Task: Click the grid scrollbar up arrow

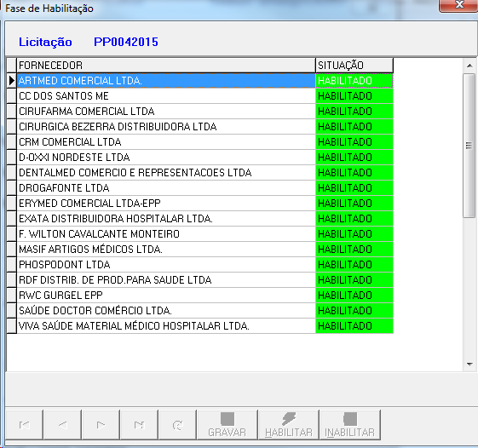Action: 469,66
